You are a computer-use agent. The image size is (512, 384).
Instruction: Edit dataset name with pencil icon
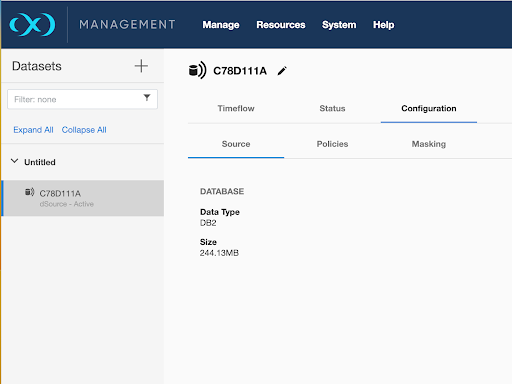pyautogui.click(x=282, y=71)
